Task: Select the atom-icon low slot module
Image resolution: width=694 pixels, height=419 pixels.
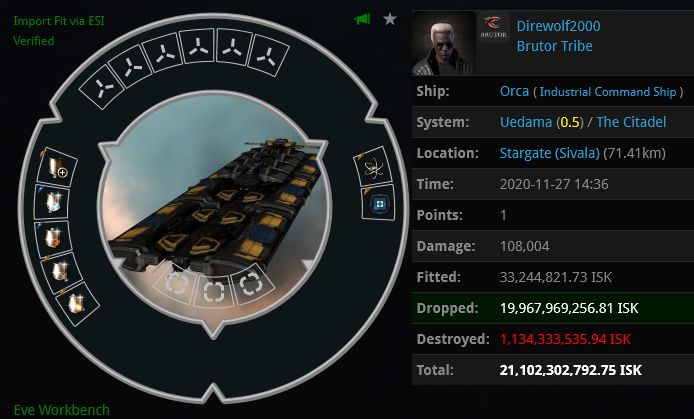Action: [x=373, y=167]
